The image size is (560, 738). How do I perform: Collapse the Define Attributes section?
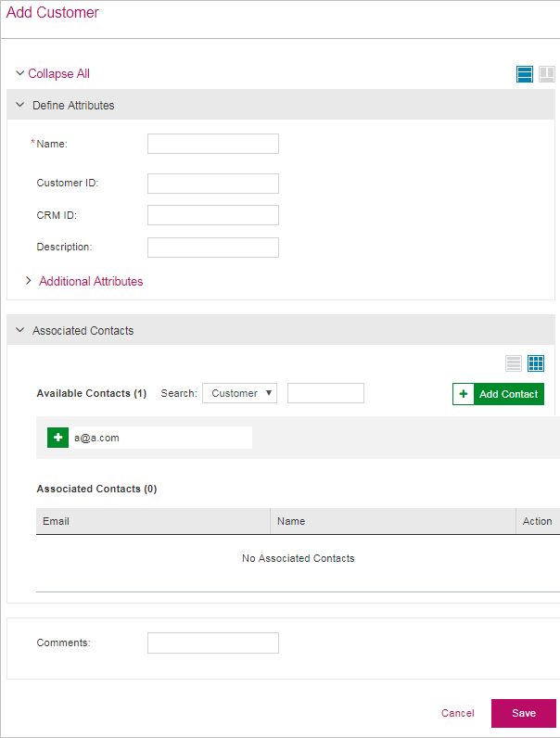coord(20,105)
